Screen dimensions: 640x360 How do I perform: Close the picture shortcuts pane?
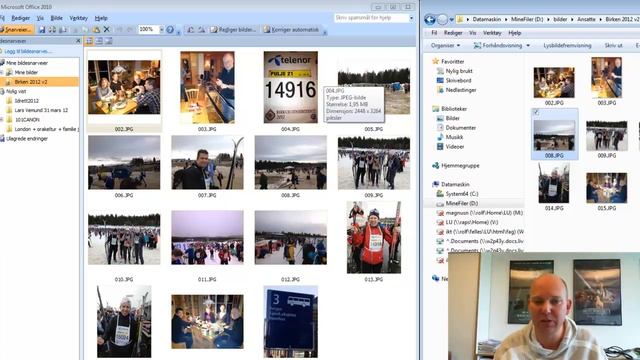78,41
